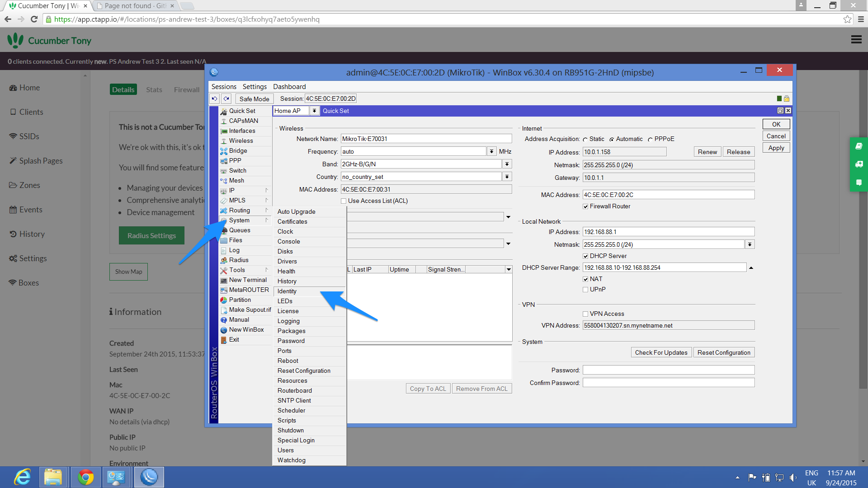Reload the browser page
Viewport: 868px width, 488px height.
pyautogui.click(x=34, y=19)
